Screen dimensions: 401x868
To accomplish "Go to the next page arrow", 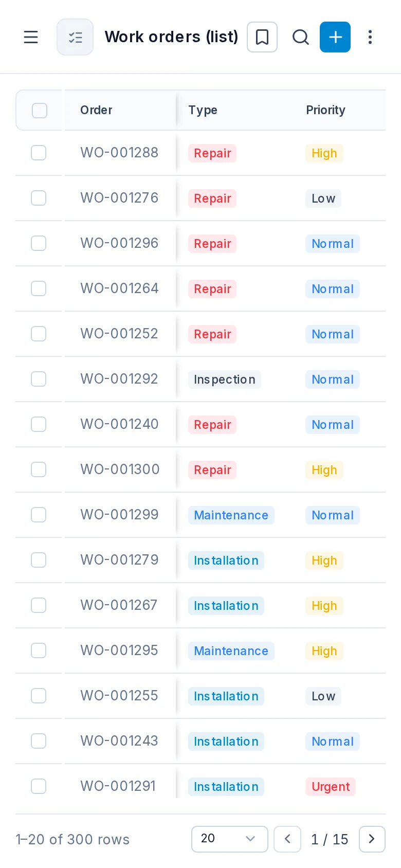I will coord(372,839).
